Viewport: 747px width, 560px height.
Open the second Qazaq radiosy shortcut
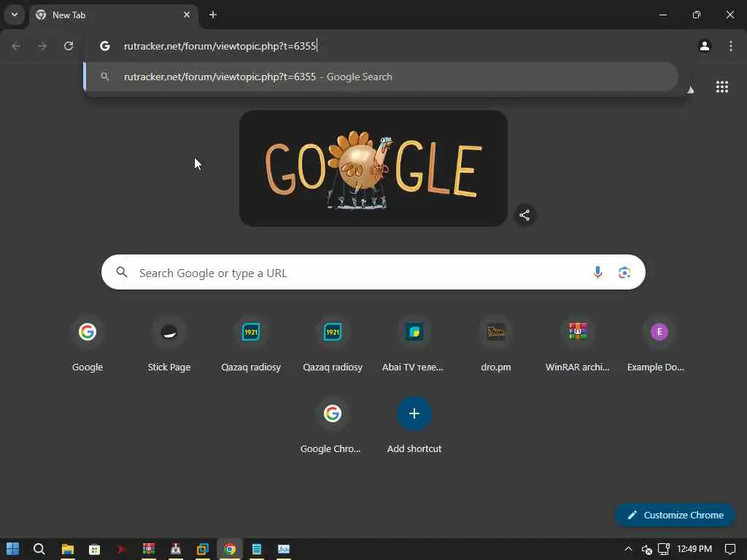click(333, 344)
